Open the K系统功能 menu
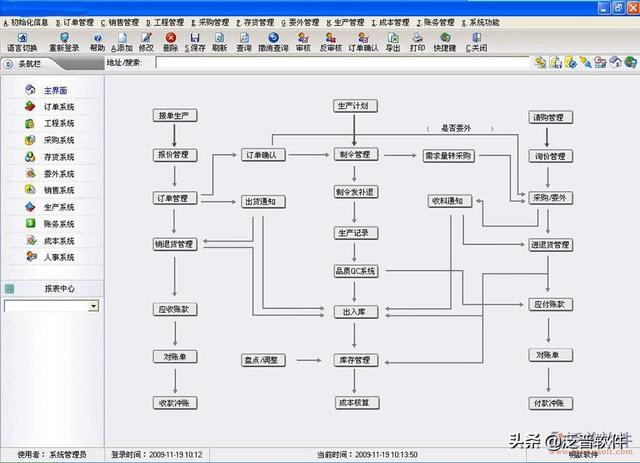This screenshot has height=463, width=640. pos(480,22)
